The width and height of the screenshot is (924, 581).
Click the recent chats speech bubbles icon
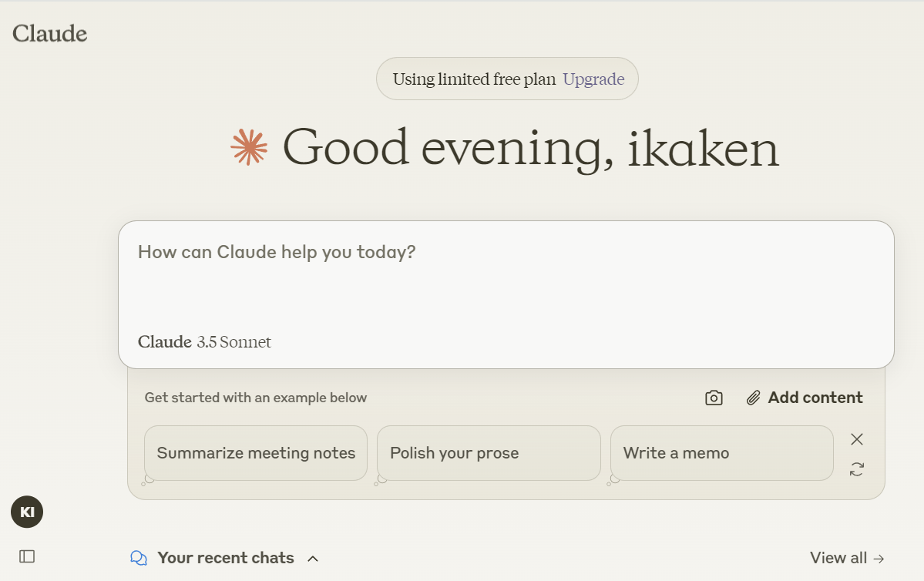tap(139, 558)
